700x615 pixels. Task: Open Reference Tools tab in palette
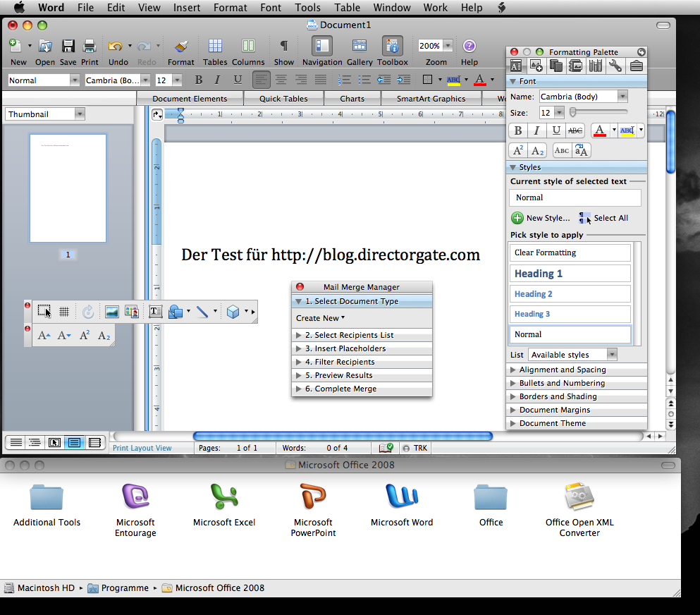[596, 66]
